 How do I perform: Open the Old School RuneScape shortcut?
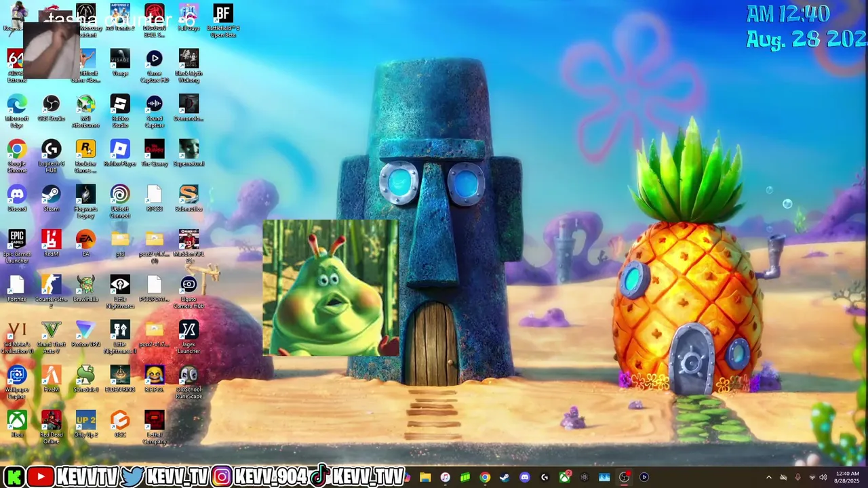(x=189, y=382)
